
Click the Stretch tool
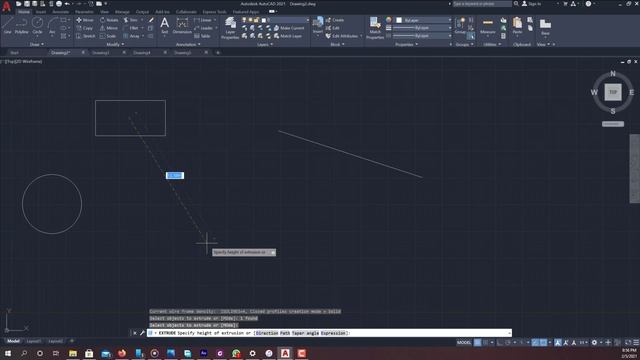[86, 36]
